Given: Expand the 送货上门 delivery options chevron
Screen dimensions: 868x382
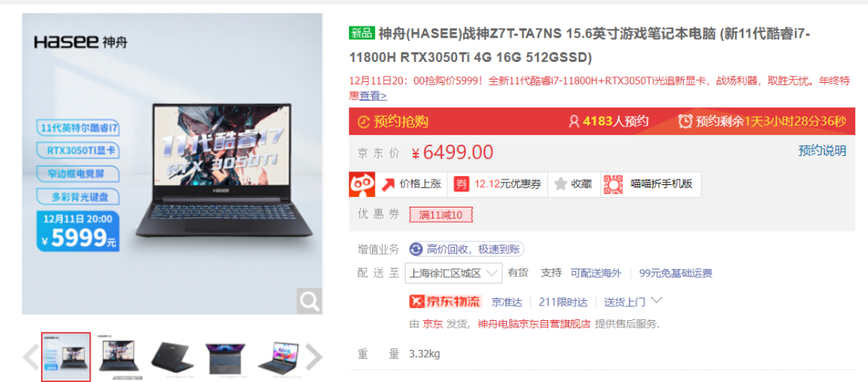Looking at the screenshot, I should [x=657, y=301].
